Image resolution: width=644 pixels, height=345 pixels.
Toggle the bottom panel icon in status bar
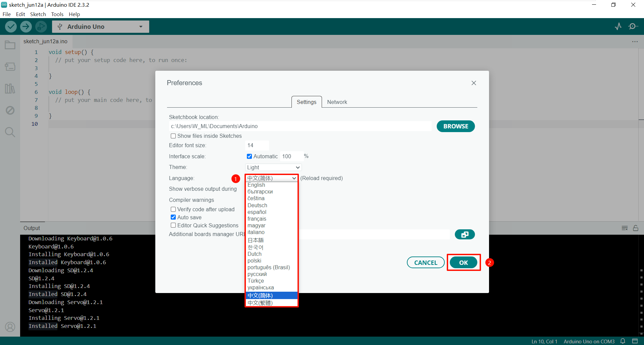(635, 341)
